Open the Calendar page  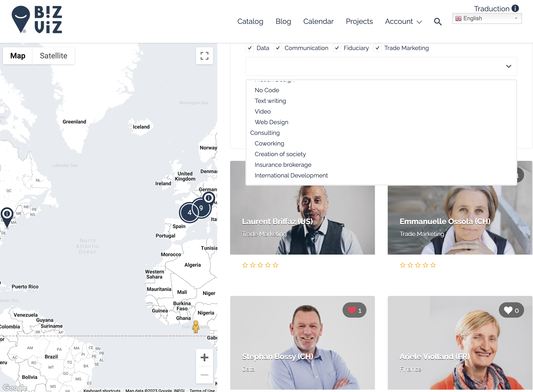click(318, 22)
